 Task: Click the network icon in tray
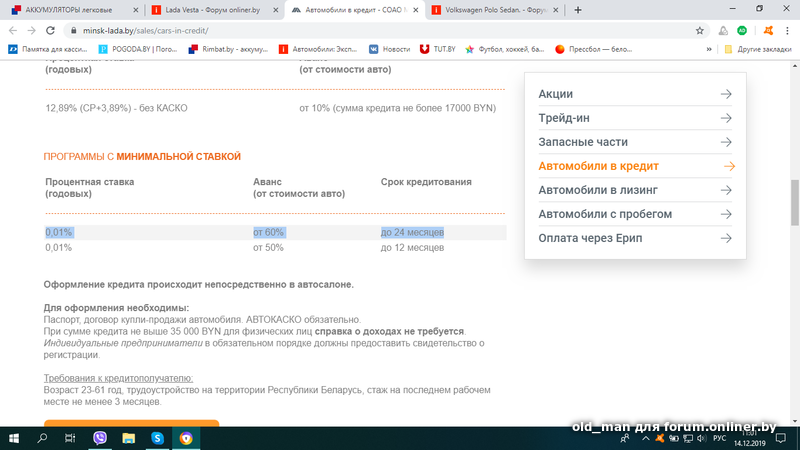[688, 439]
